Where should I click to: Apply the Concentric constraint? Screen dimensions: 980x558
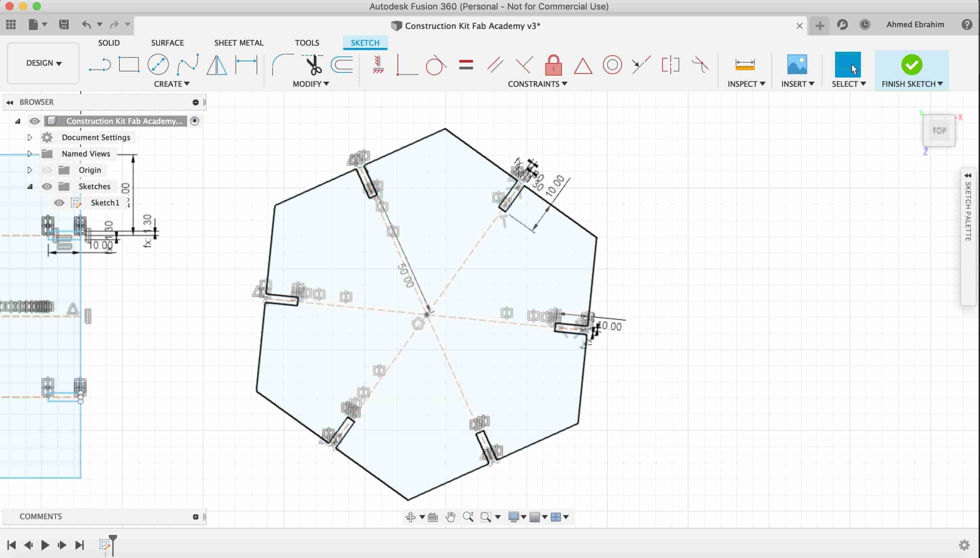pyautogui.click(x=612, y=64)
